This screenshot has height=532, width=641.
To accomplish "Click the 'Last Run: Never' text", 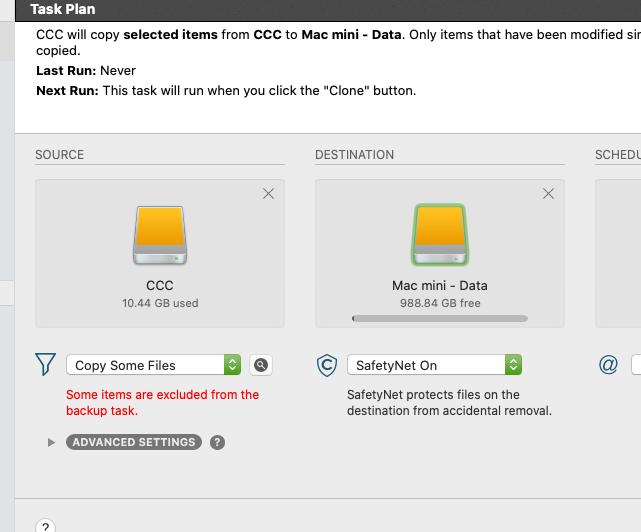I will (86, 71).
